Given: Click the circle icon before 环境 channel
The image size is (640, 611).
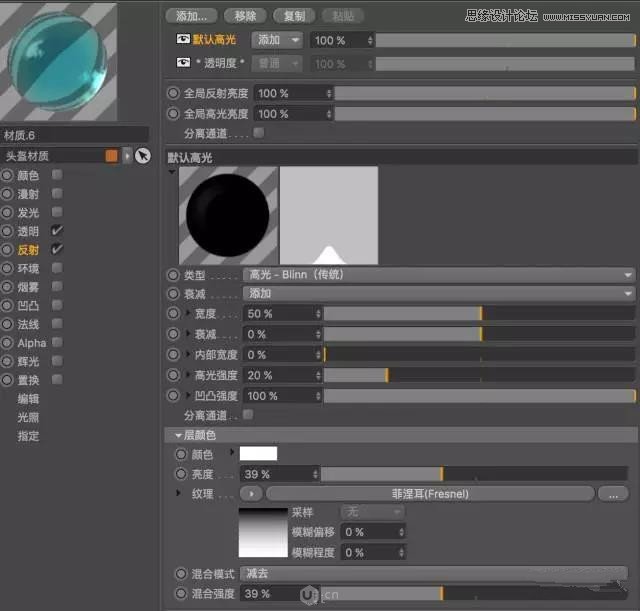Looking at the screenshot, I should click(7, 268).
